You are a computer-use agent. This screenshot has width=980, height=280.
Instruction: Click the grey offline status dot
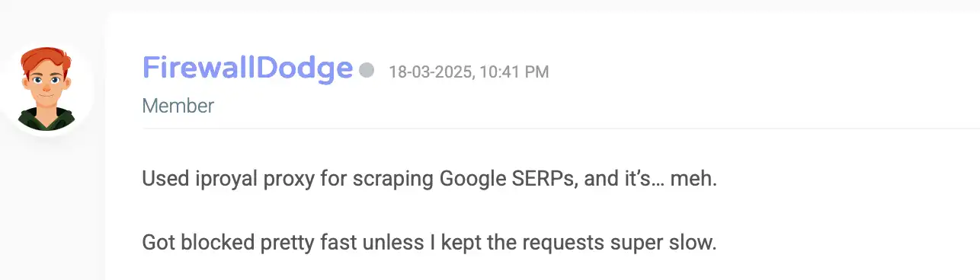367,70
